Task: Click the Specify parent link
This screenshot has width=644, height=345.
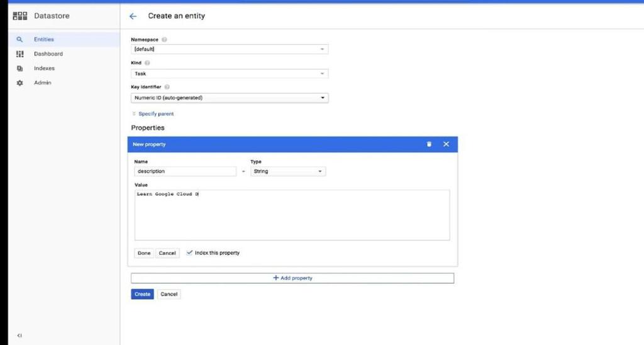Action: (x=155, y=114)
